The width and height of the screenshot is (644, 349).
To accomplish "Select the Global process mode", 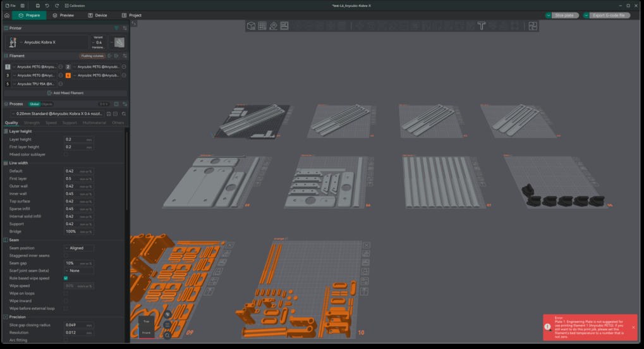I will click(x=35, y=104).
